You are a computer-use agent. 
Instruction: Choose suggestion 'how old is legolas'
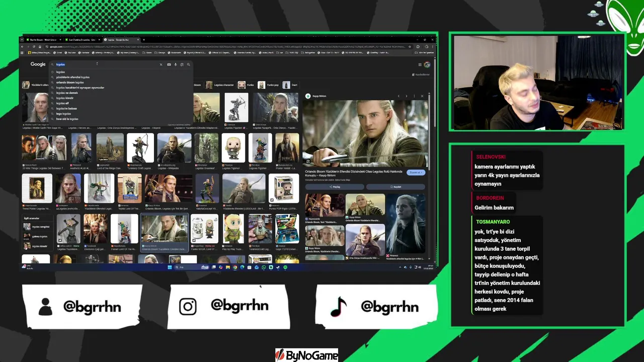pyautogui.click(x=67, y=119)
